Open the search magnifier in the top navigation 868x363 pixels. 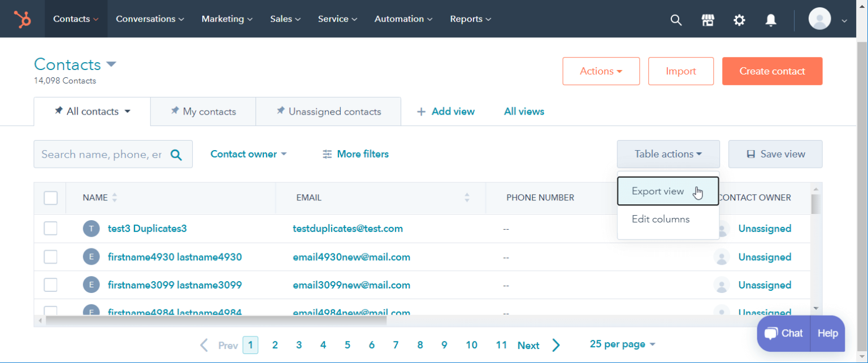pos(676,19)
